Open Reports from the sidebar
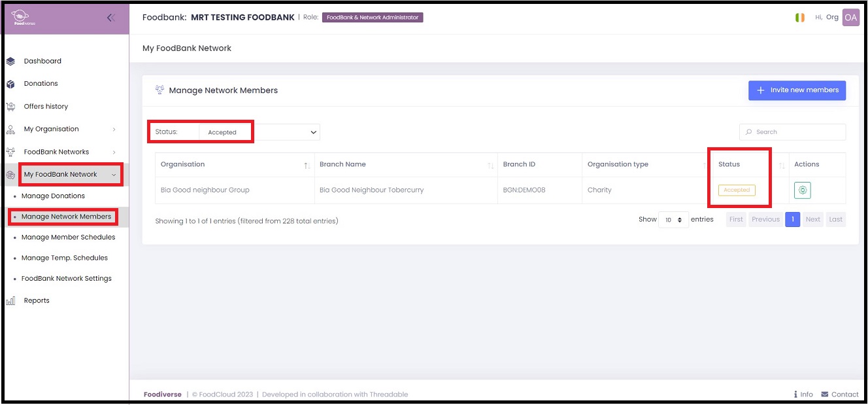The image size is (868, 405). 37,301
